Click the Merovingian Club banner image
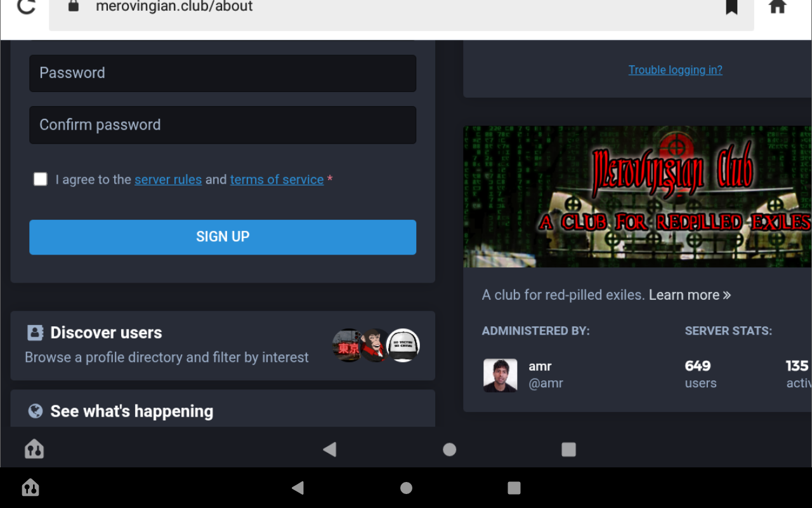This screenshot has width=812, height=508. coord(638,196)
